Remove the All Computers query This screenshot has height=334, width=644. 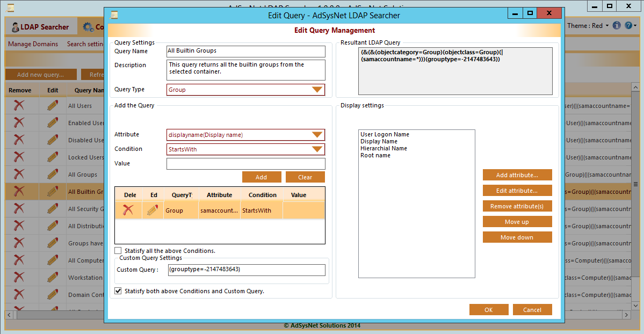tap(19, 260)
